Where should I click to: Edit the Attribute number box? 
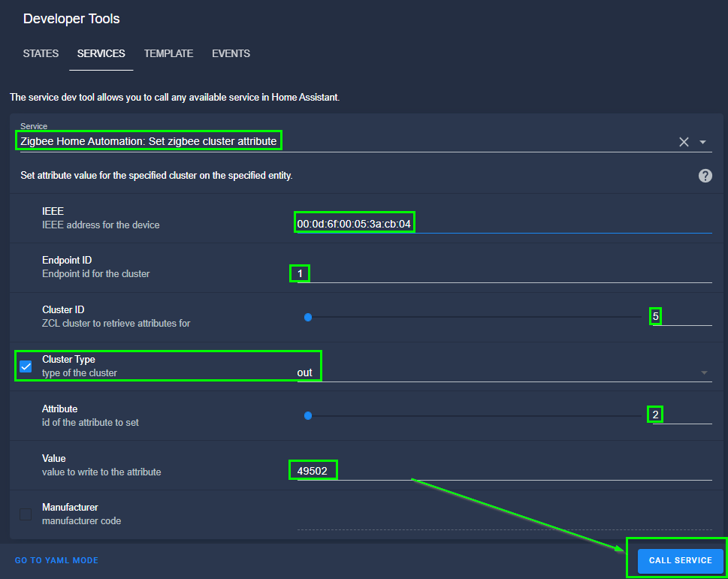click(682, 415)
